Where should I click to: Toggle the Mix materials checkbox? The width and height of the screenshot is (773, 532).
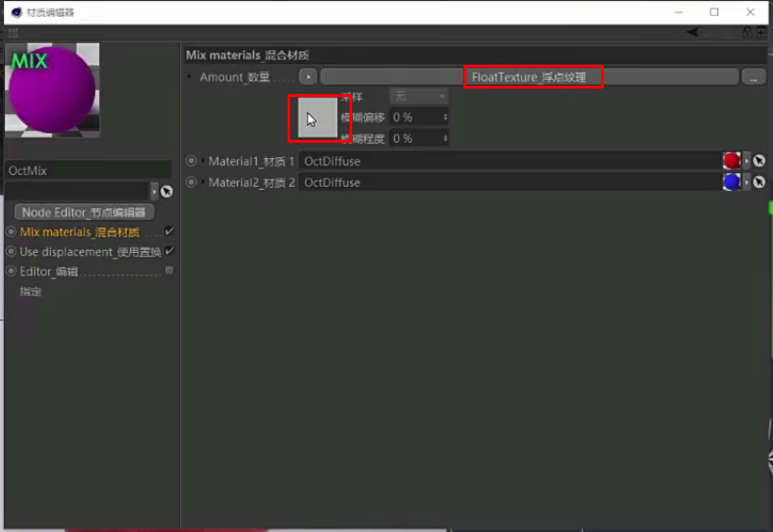pyautogui.click(x=169, y=231)
